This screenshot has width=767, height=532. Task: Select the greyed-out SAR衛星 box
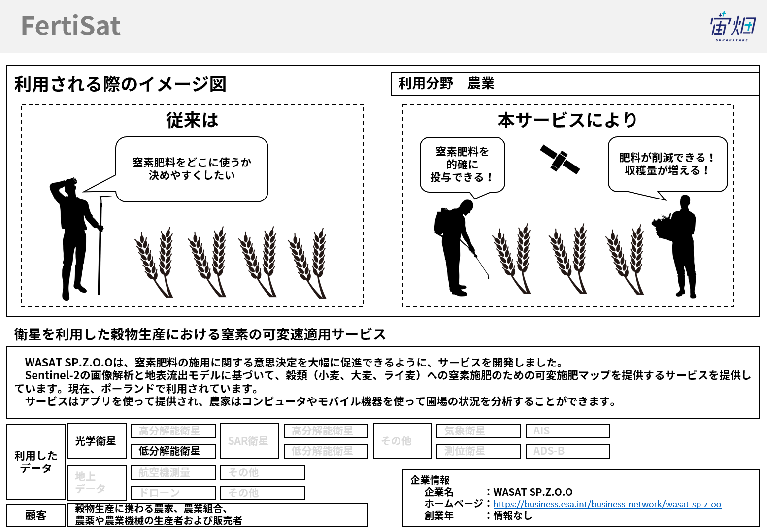point(250,441)
